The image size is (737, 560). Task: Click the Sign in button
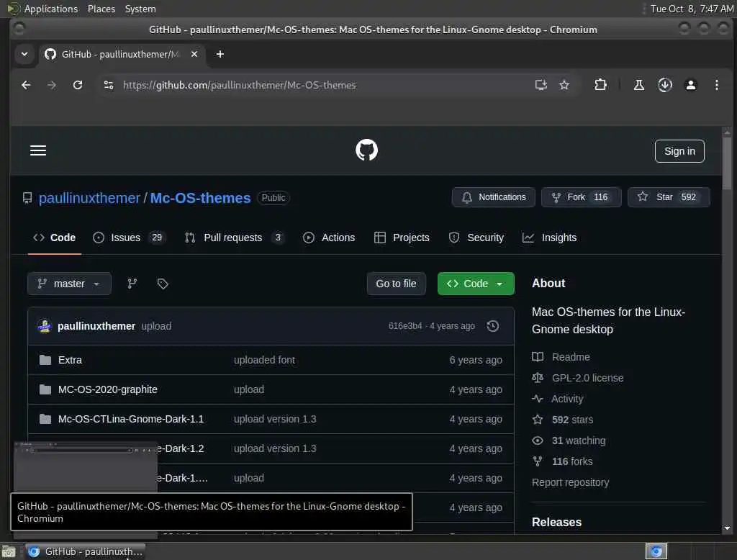tap(679, 151)
